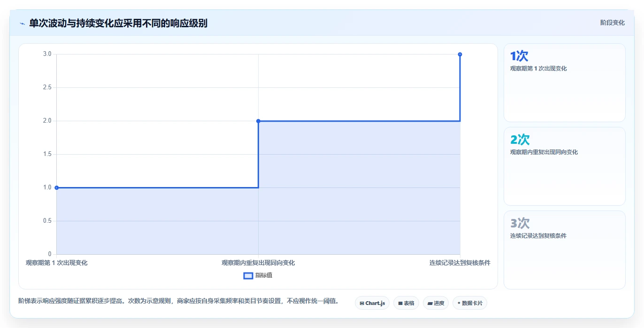Click the 指标值 legend label
644x328 pixels.
[x=264, y=275]
